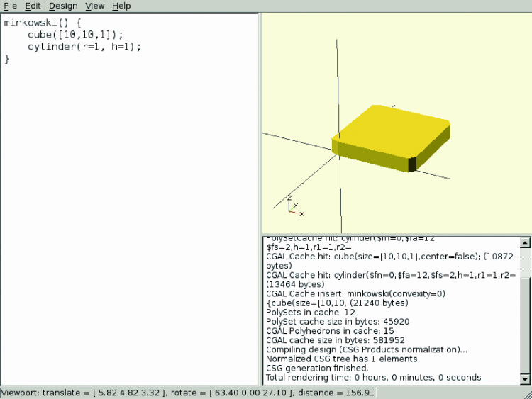Click the 'Total rendering time' console line
The height and width of the screenshot is (399, 532).
pos(373,378)
